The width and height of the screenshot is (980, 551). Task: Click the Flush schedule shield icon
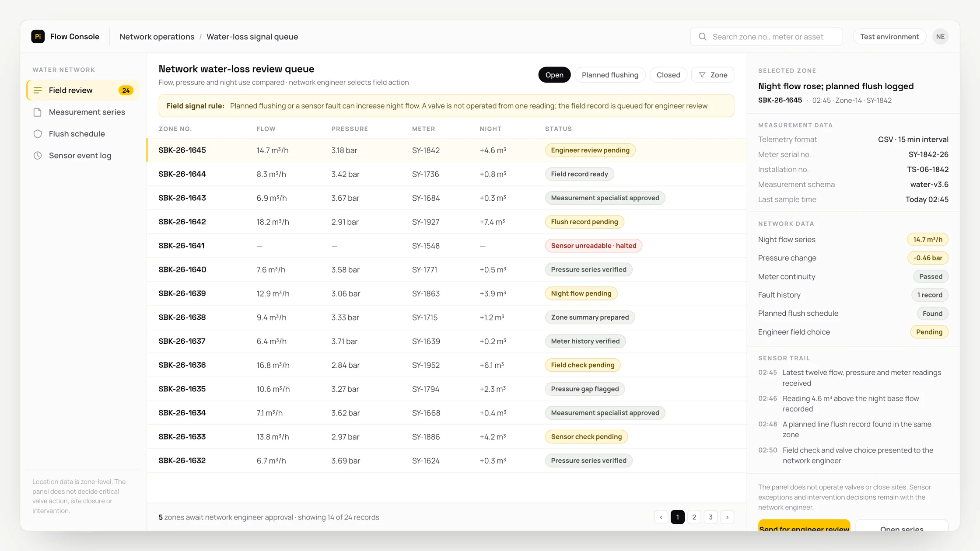click(38, 134)
